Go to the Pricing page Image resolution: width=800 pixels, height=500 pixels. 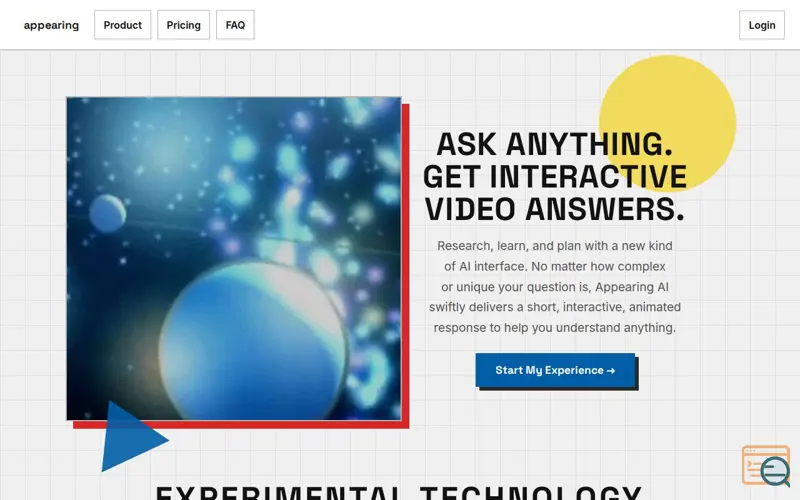[x=183, y=25]
